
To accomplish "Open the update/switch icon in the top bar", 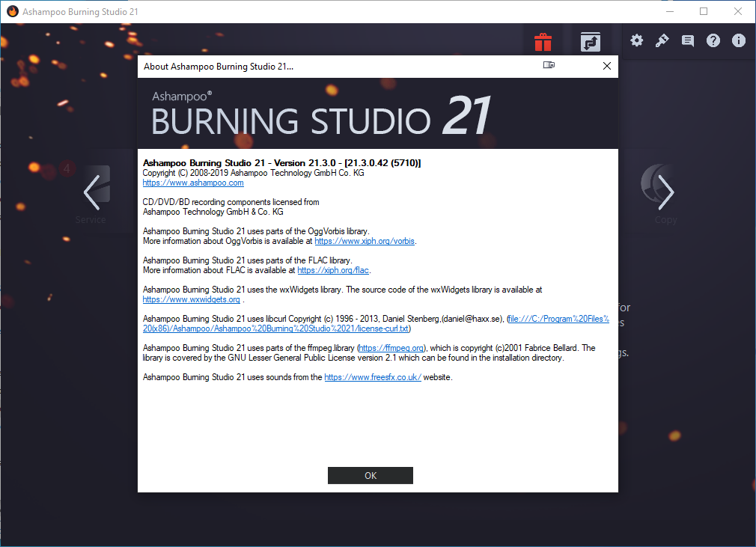I will coord(590,42).
